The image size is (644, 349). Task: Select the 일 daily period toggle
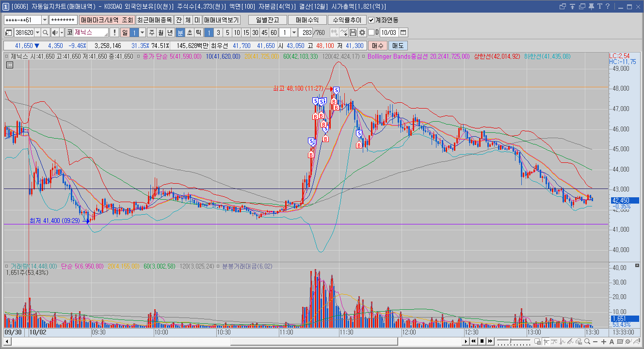point(125,32)
